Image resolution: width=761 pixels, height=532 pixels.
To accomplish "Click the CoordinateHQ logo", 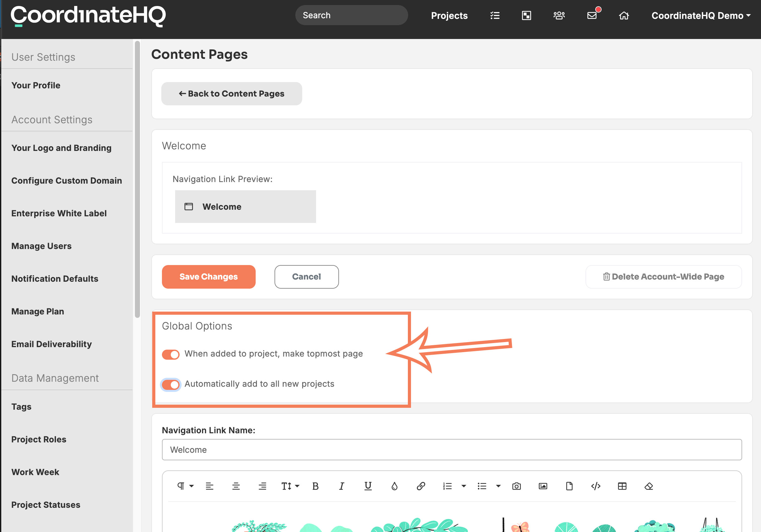I will click(x=88, y=16).
